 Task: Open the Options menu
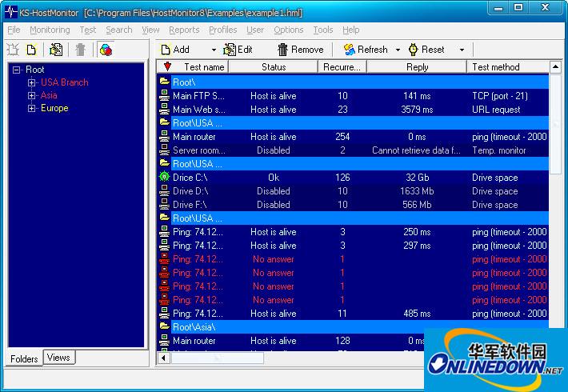[288, 30]
